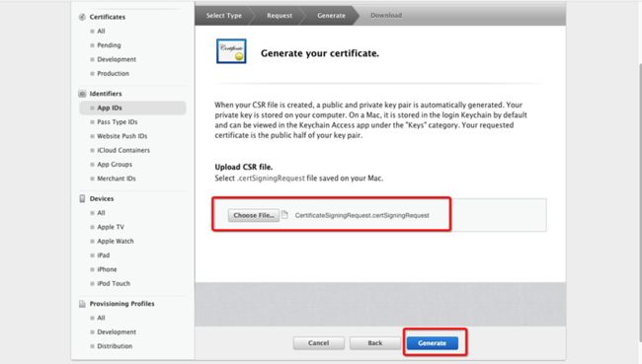The width and height of the screenshot is (642, 364).
Task: Open All under Devices
Action: pyautogui.click(x=101, y=213)
